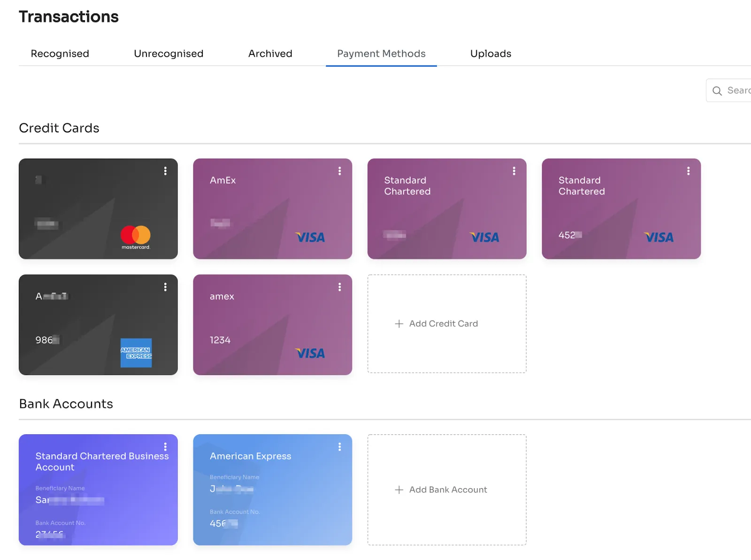Viewport: 751px width, 560px height.
Task: Select the amex 1234 Visa card
Action: coord(272,325)
